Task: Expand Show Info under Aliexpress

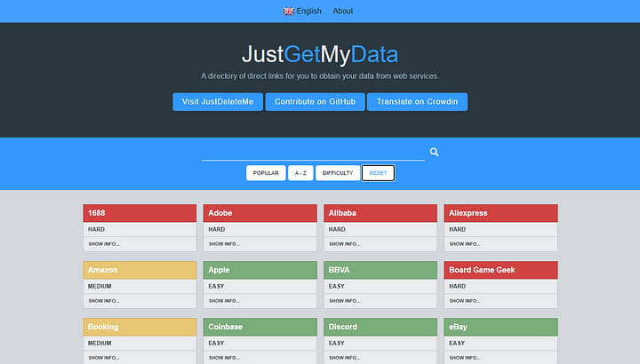Action: point(465,244)
